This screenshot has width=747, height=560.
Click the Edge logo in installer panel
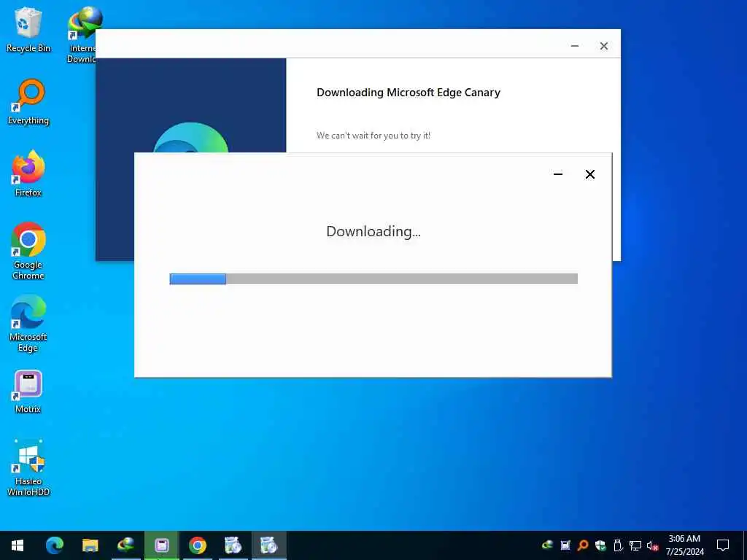(x=190, y=138)
